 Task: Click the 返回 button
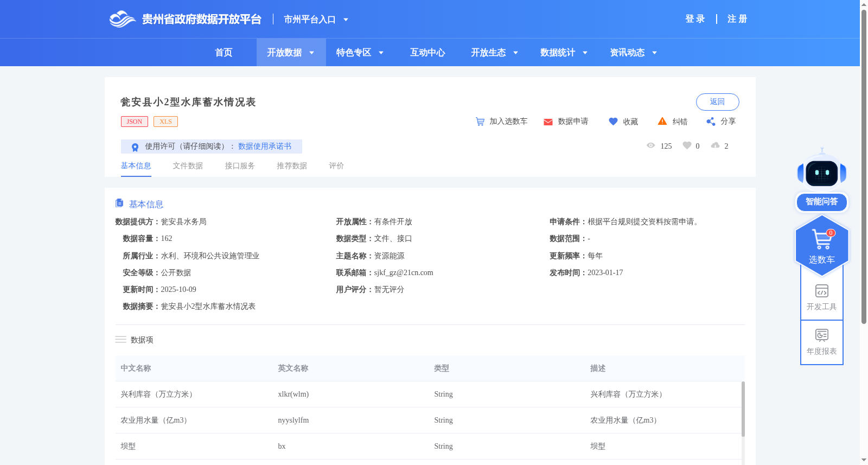tap(717, 102)
